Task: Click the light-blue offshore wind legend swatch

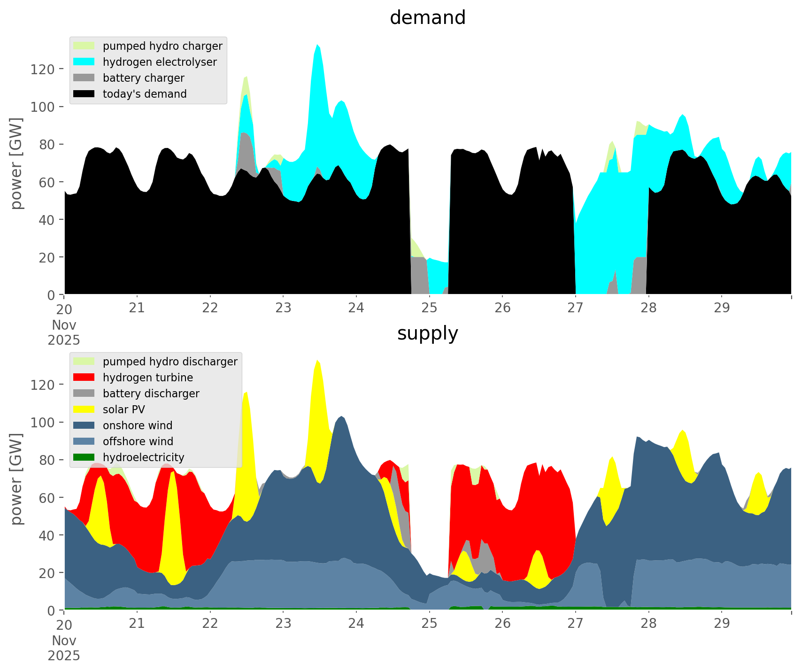Action: [84, 441]
